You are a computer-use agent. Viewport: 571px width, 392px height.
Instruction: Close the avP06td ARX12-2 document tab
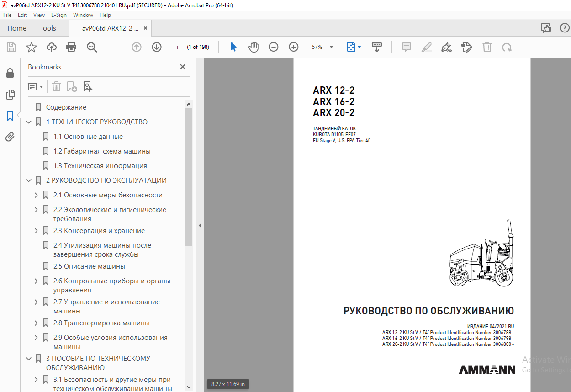point(146,28)
